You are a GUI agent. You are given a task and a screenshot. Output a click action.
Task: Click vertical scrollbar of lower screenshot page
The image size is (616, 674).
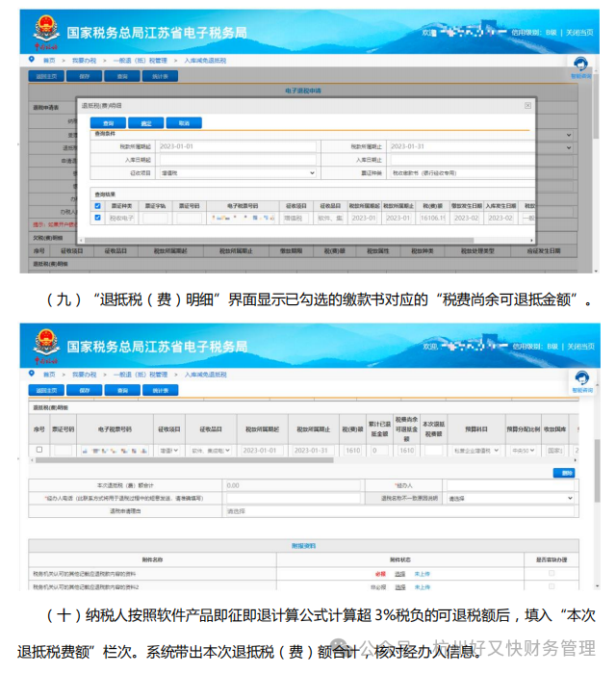pyautogui.click(x=597, y=471)
